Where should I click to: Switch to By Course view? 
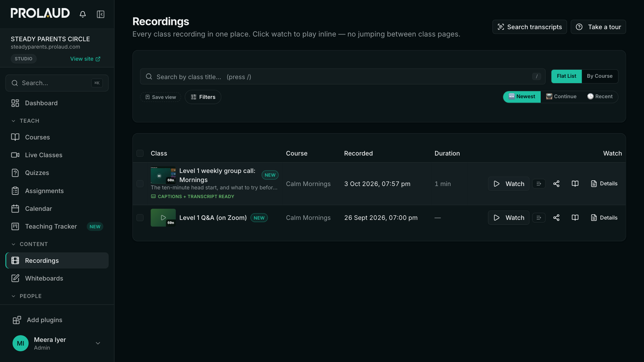pos(600,76)
